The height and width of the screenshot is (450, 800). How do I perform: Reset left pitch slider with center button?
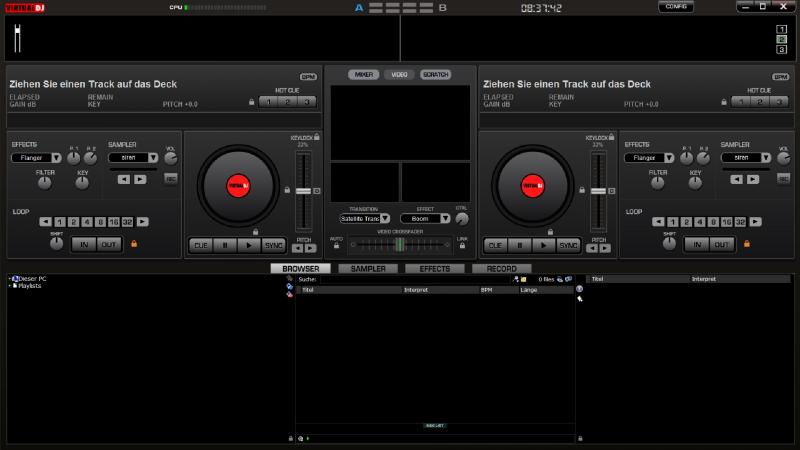coord(317,191)
